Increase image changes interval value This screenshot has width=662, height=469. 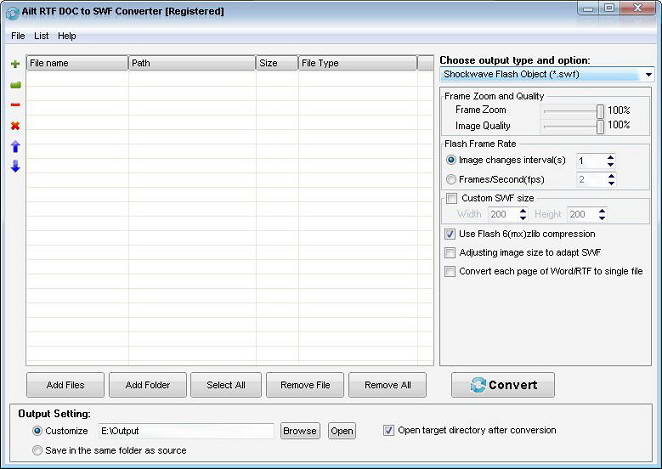pyautogui.click(x=610, y=157)
